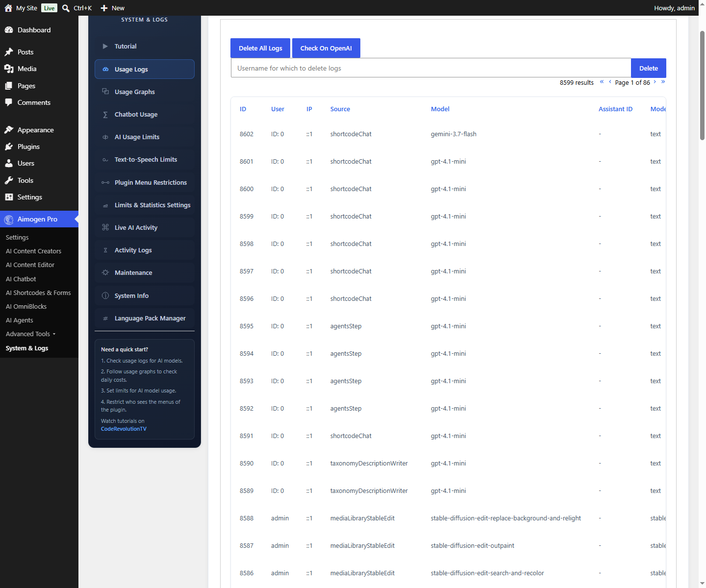Click the Posts pin icon
Viewport: 706px width, 588px height.
9,52
